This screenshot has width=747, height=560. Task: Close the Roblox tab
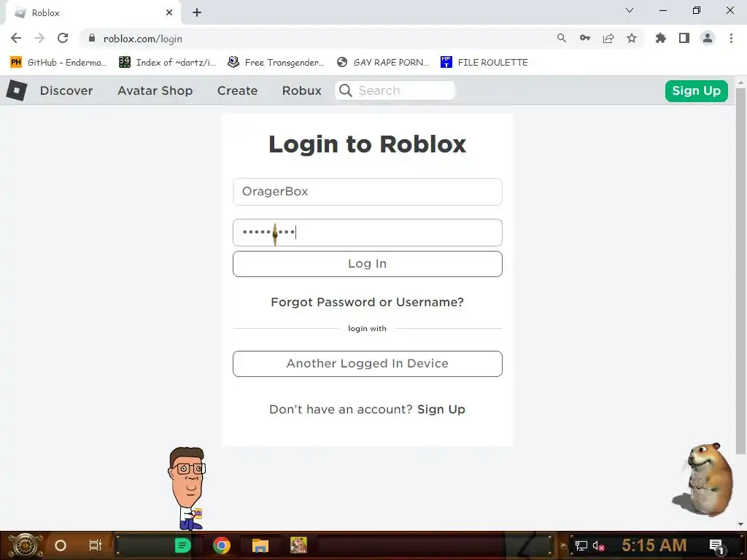169,13
